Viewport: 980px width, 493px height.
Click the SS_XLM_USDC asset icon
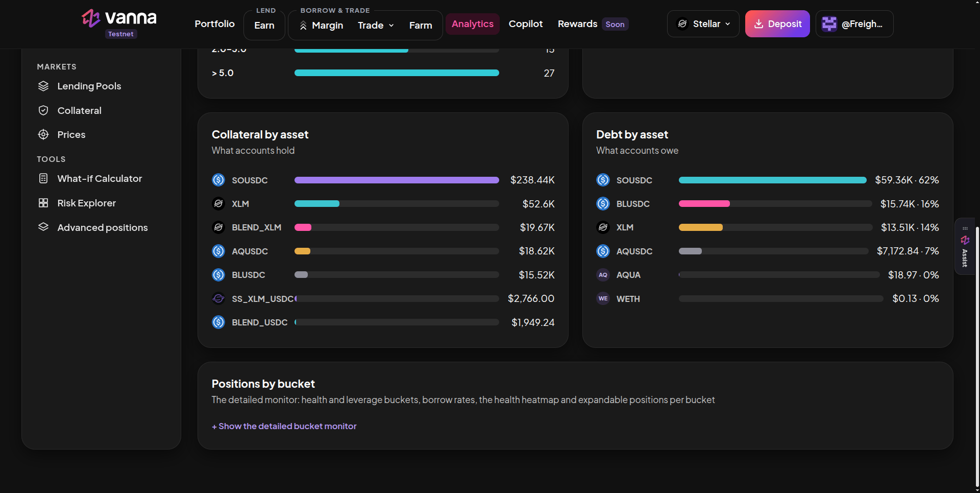coord(218,298)
